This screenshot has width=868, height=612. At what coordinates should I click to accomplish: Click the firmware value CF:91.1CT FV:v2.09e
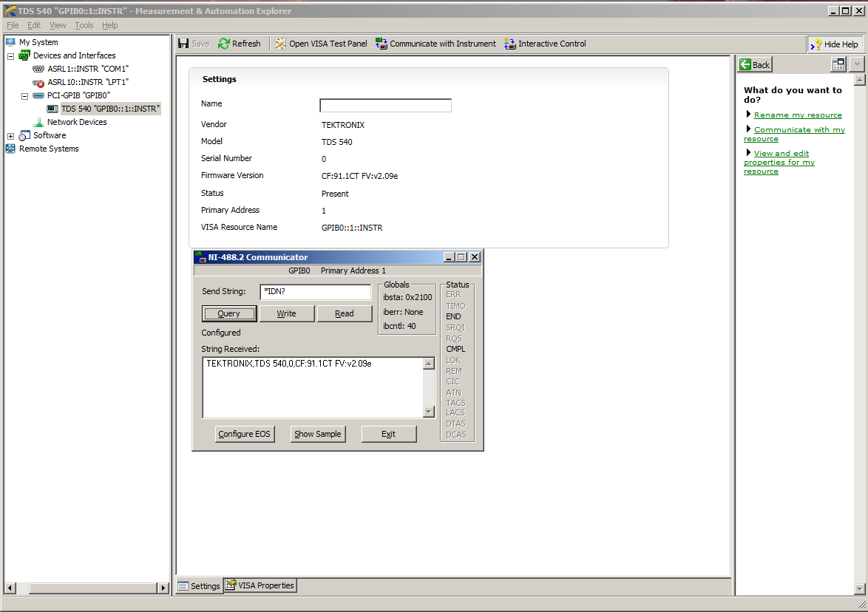[x=360, y=176]
